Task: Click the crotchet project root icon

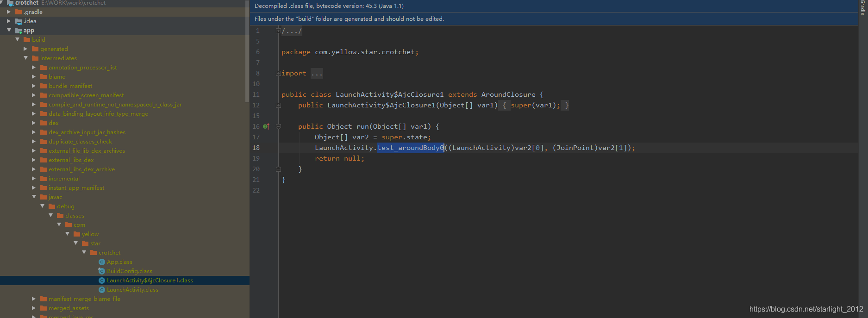Action: click(x=10, y=3)
